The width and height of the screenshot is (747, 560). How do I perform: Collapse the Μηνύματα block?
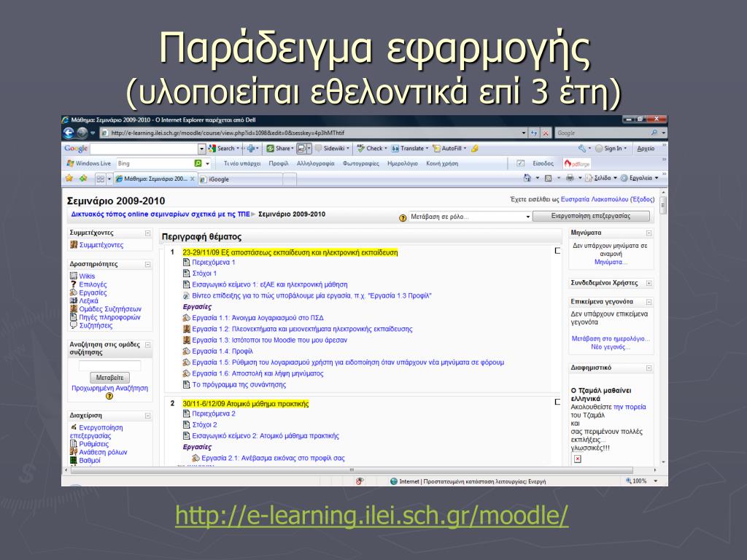(649, 233)
